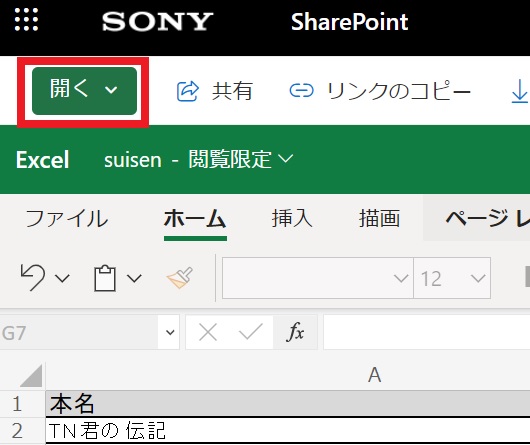This screenshot has width=530, height=445.
Task: Select the 共有 label
Action: (x=232, y=91)
